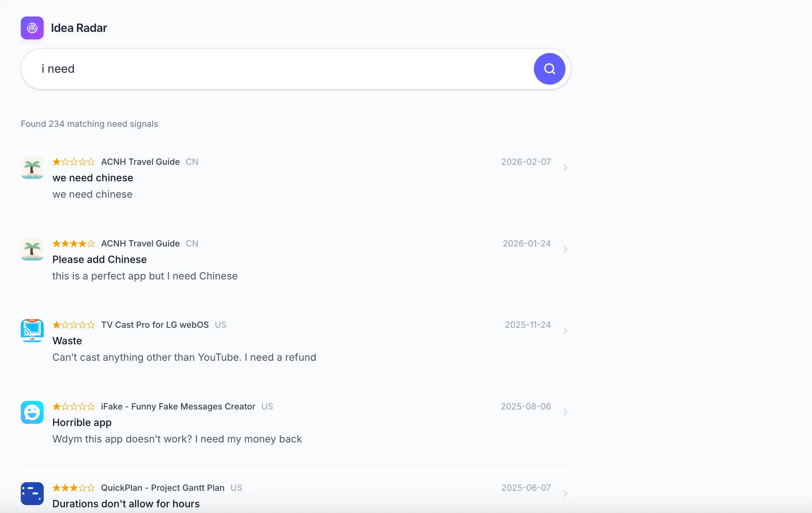Expand the 2025-08-06 review chevron

pyautogui.click(x=565, y=412)
